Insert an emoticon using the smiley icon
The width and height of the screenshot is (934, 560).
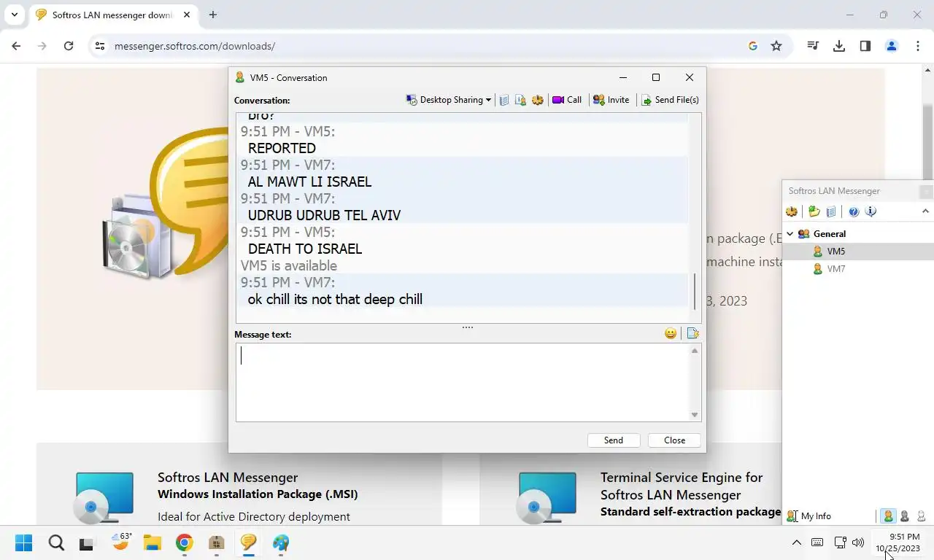(x=671, y=333)
